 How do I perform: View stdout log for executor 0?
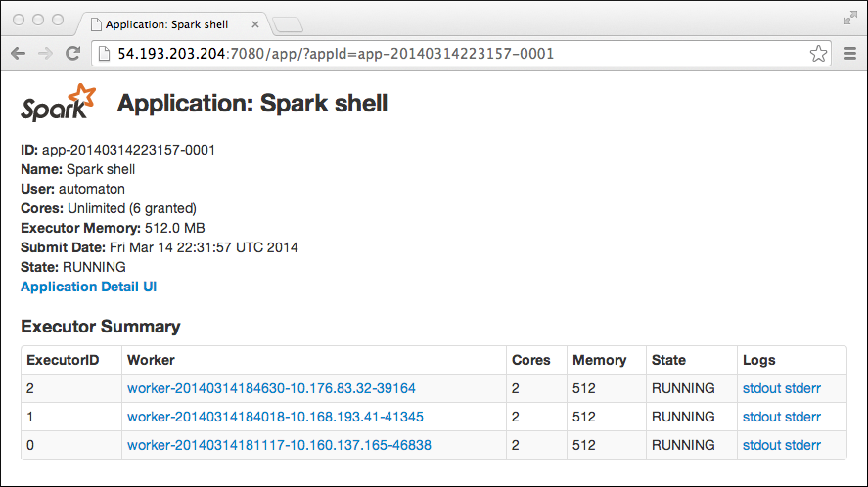[x=761, y=445]
